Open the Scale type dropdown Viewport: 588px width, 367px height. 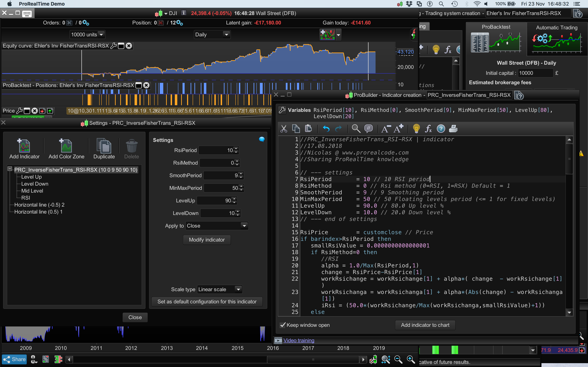238,289
